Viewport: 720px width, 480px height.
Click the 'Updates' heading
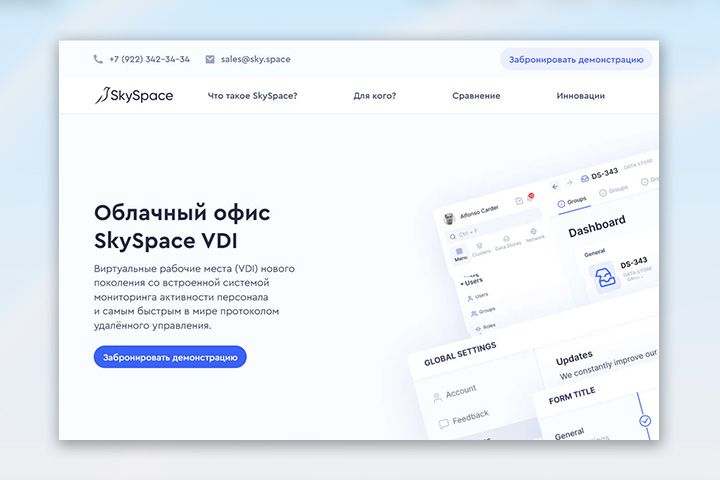(574, 358)
